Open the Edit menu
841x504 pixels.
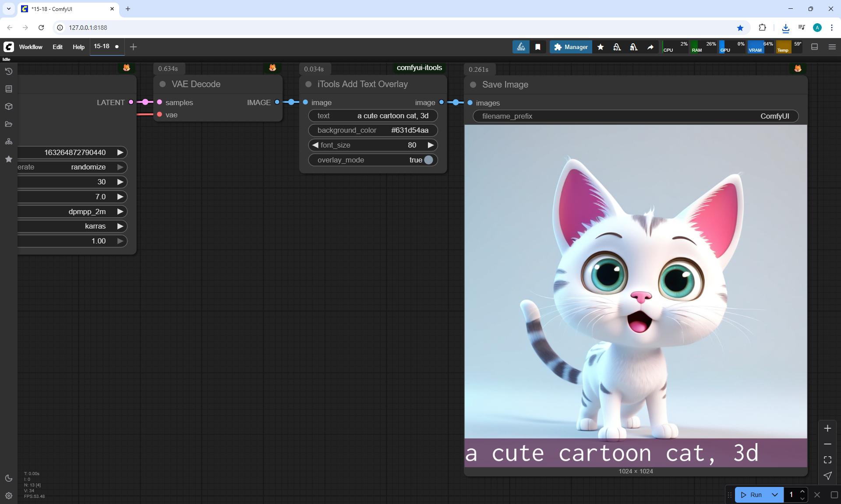(57, 47)
